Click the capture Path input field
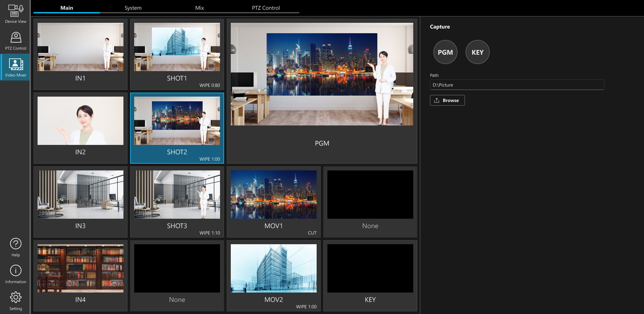 pos(517,85)
